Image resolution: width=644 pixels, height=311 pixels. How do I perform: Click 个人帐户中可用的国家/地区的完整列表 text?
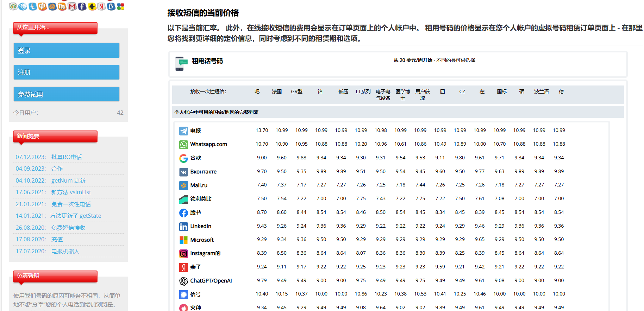(217, 112)
